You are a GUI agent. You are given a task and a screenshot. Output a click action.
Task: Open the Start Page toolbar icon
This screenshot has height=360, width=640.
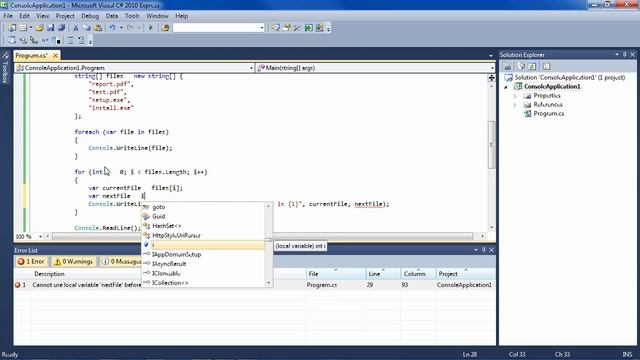tap(309, 28)
